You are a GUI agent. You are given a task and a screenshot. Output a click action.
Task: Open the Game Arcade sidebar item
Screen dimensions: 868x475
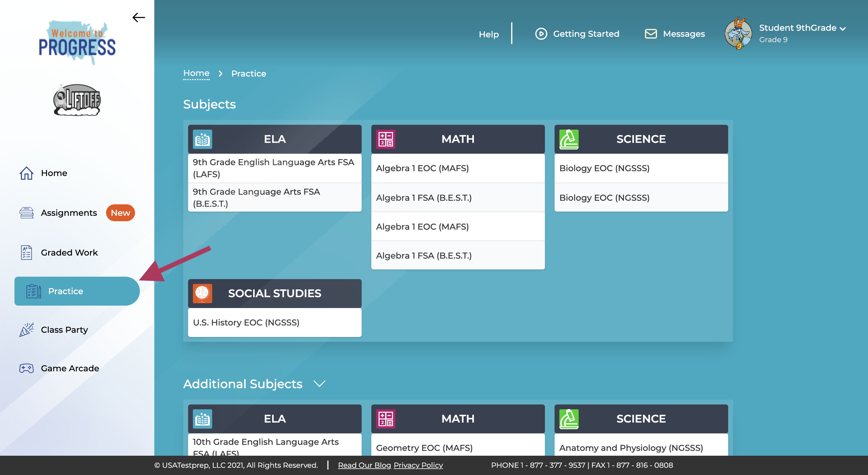[70, 368]
